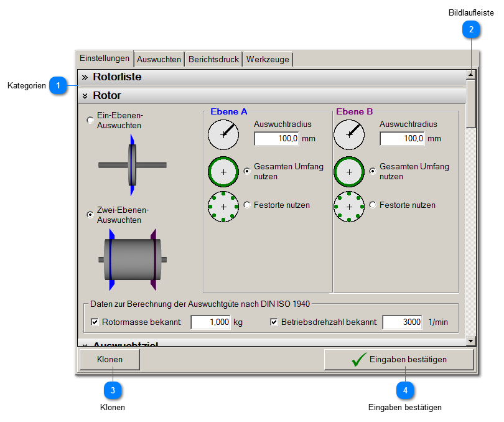504x422 pixels.
Task: Select Ein-Ebenen-Auswuchten radio button
Action: 91,120
